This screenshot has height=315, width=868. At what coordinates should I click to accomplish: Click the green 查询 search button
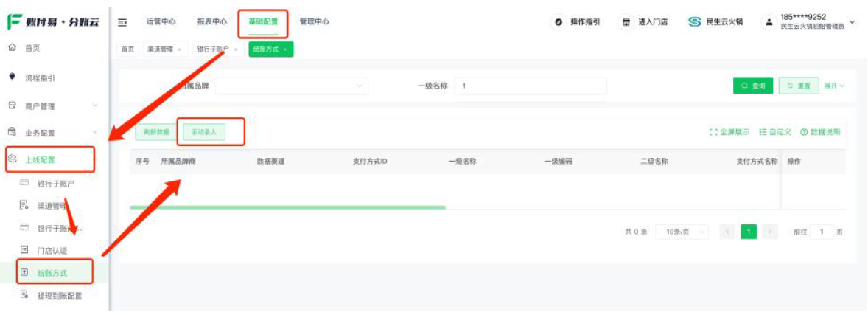click(753, 86)
